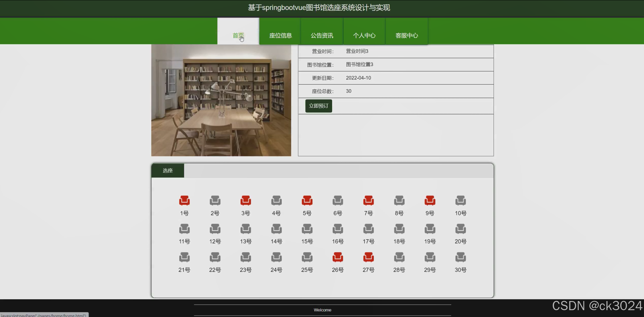Screen dimensions: 644x317
Task: Navigate to 客服中心
Action: tap(407, 35)
